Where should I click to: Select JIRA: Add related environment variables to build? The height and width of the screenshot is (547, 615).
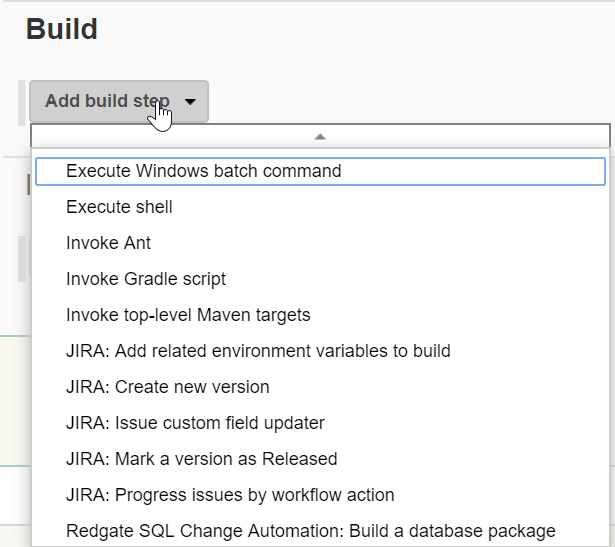coord(258,351)
